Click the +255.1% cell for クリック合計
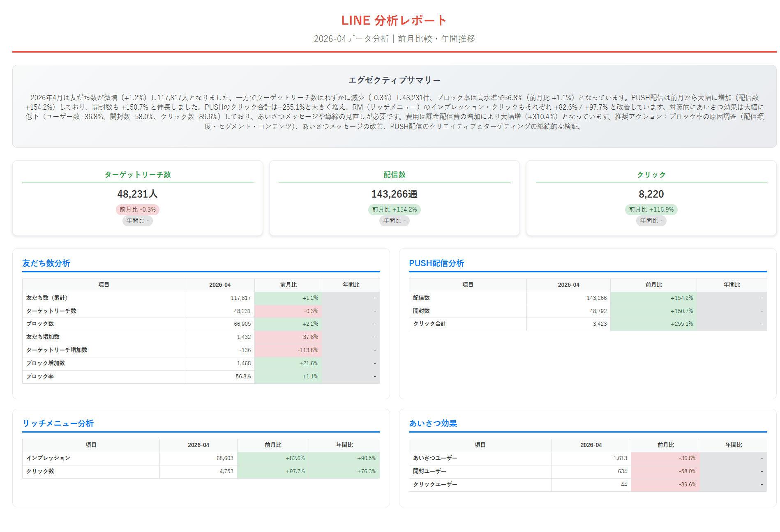780x532 pixels. 653,324
